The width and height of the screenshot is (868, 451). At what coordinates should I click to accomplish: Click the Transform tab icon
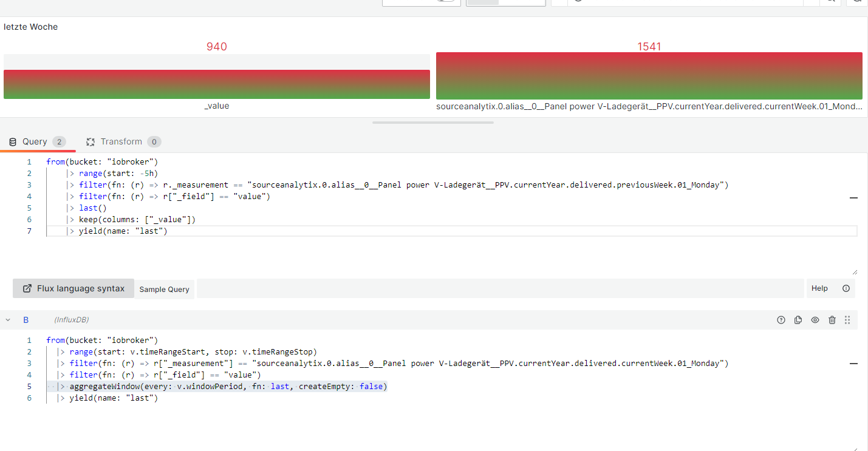pos(91,142)
